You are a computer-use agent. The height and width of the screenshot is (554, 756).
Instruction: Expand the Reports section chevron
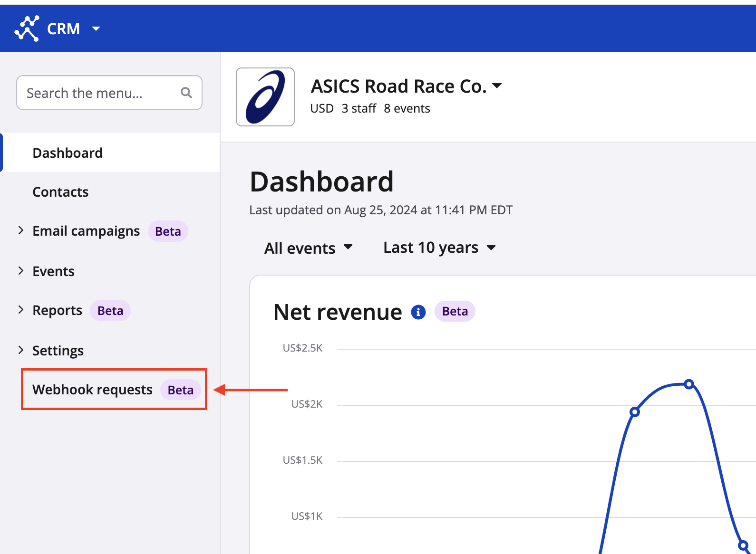pyautogui.click(x=20, y=310)
